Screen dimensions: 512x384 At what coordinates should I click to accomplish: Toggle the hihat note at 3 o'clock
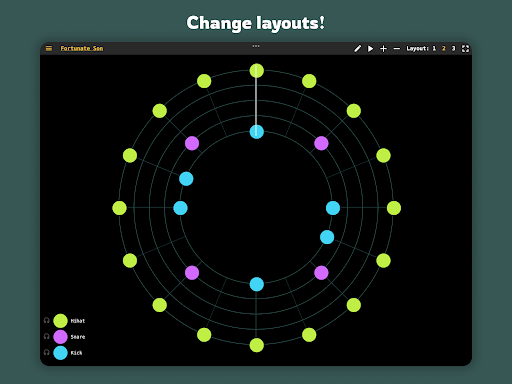coord(394,208)
